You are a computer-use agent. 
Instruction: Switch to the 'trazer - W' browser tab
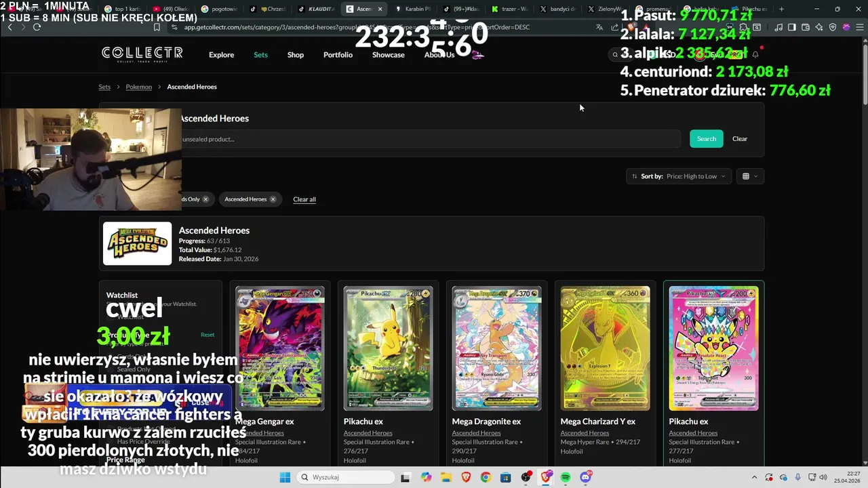pos(509,9)
